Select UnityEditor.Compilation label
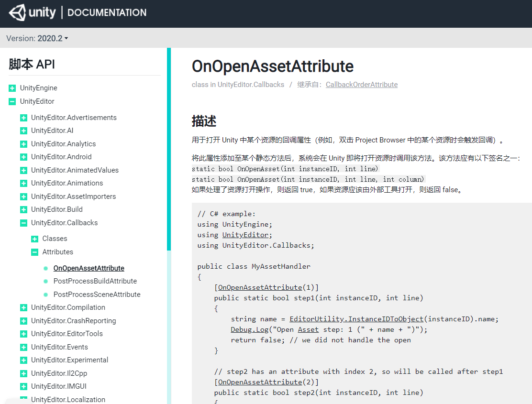 [68, 307]
